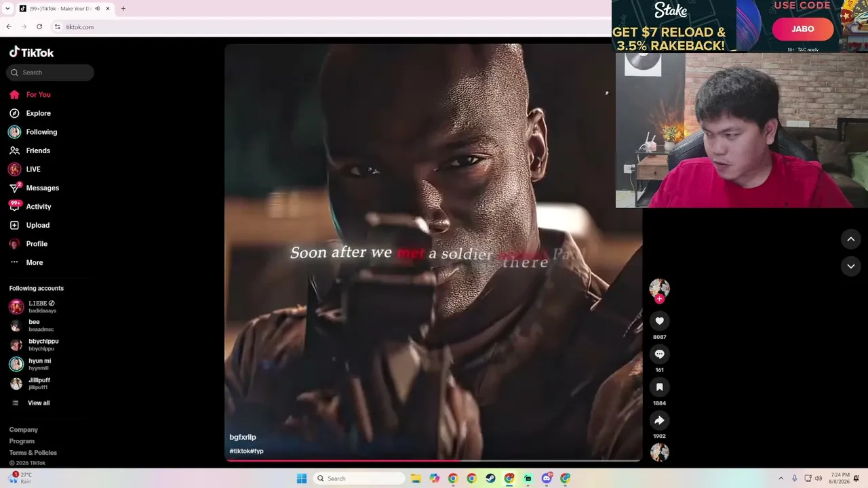Open the bgfxrllp creator username
This screenshot has width=868, height=488.
pyautogui.click(x=243, y=437)
